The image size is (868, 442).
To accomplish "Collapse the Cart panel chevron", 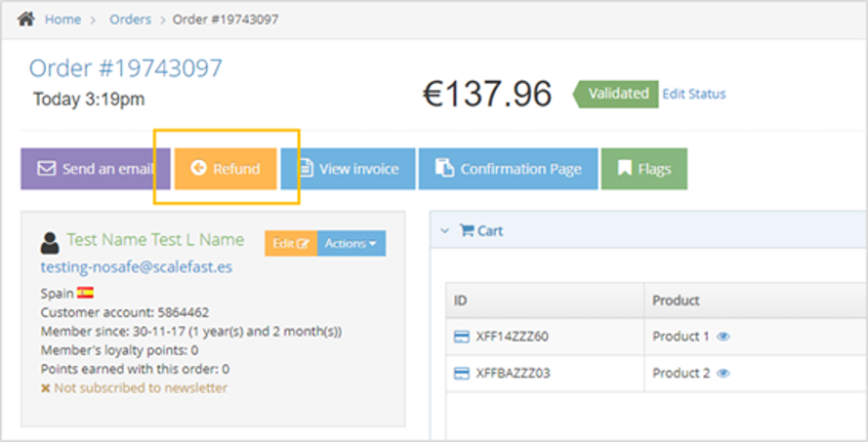I will [444, 231].
